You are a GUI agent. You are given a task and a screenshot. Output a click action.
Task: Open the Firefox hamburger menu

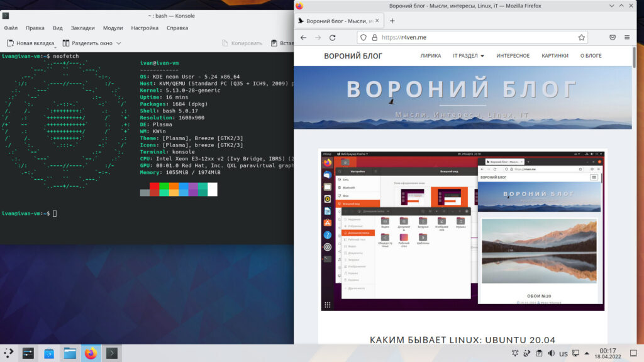pyautogui.click(x=627, y=38)
